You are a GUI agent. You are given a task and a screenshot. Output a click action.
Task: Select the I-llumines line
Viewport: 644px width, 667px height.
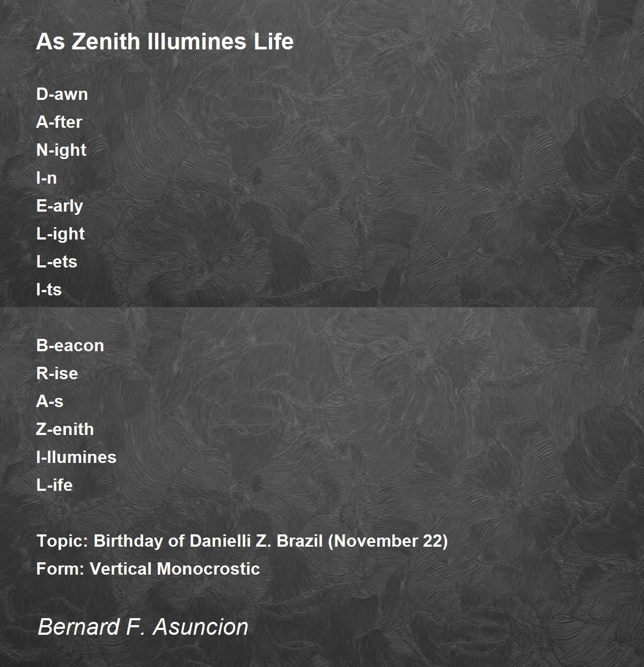pyautogui.click(x=76, y=457)
